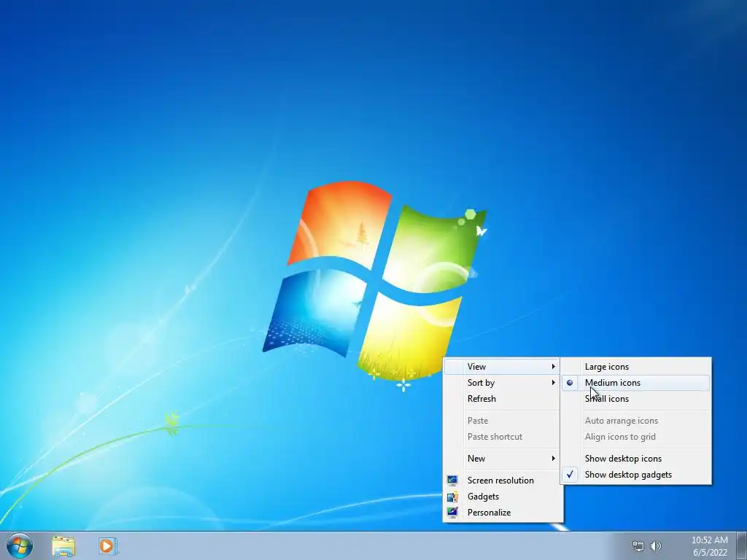This screenshot has width=747, height=560.
Task: Click the network status tray icon
Action: [x=638, y=546]
